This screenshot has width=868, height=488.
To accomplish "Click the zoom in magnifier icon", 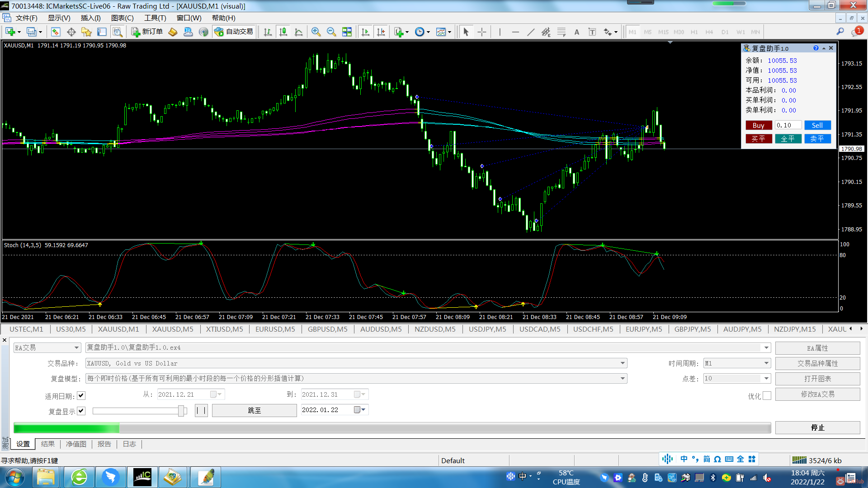I will (x=316, y=32).
